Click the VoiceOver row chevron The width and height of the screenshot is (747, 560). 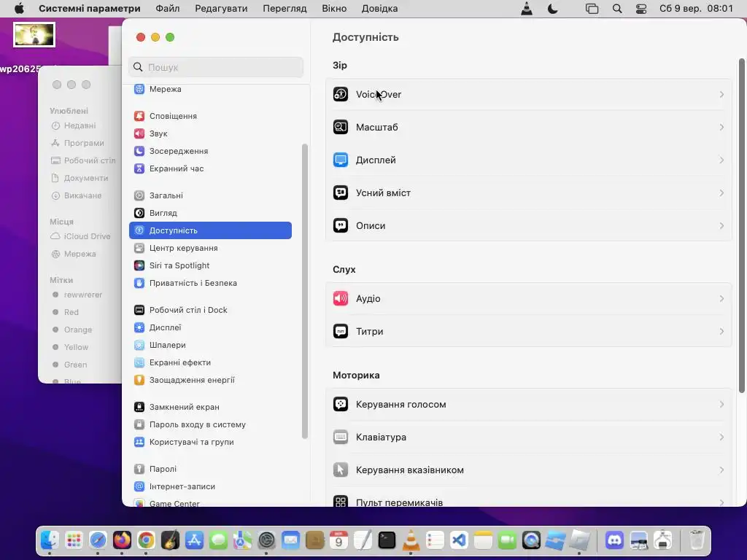[721, 94]
